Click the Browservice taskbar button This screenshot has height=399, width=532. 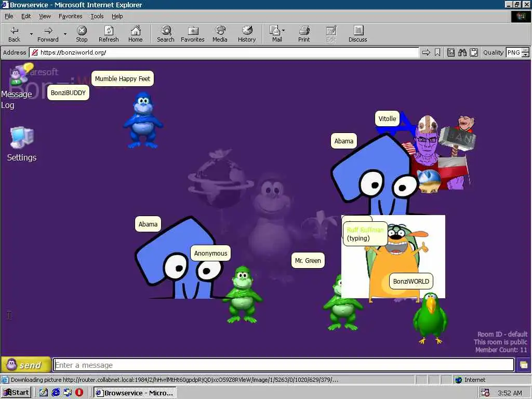(135, 393)
